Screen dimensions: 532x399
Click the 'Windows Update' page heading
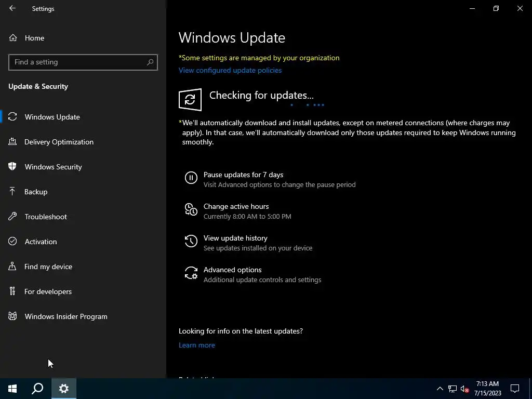[x=232, y=37]
